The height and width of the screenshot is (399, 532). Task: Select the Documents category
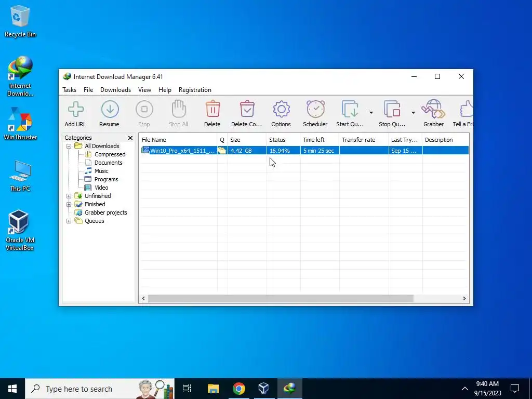click(108, 163)
